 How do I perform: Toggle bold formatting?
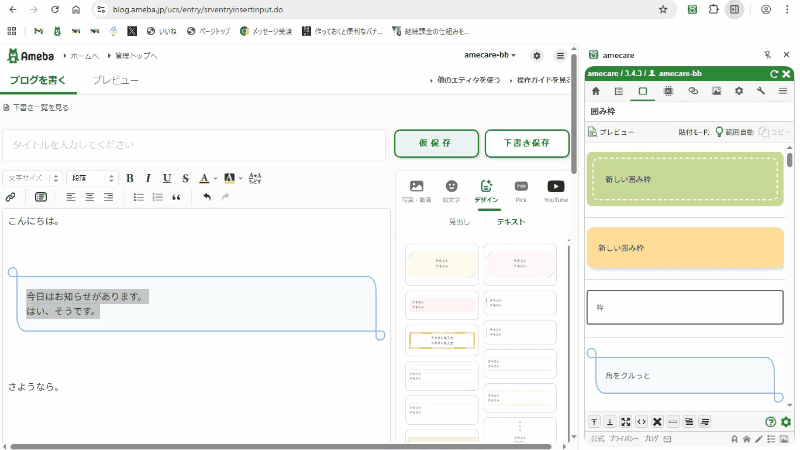(x=129, y=178)
